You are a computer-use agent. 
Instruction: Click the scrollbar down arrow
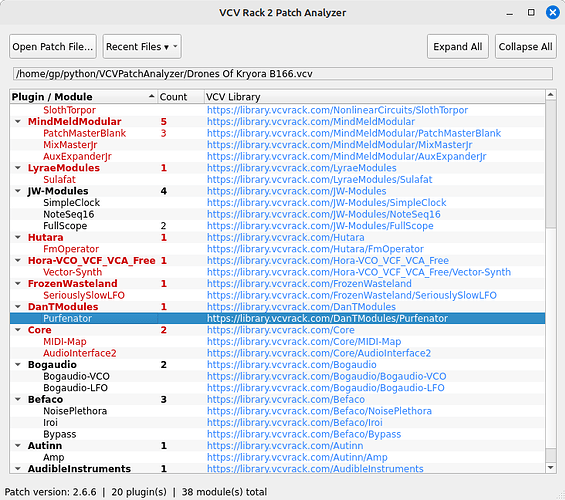[551, 468]
